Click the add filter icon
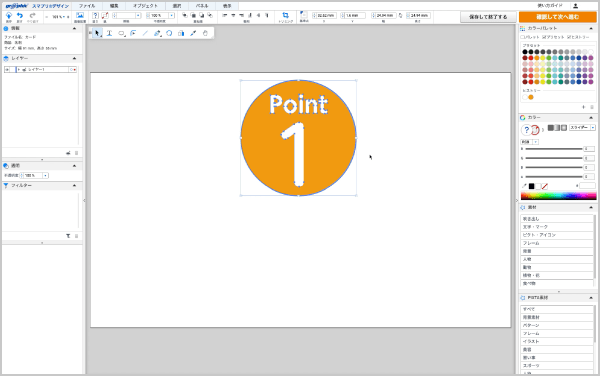Viewport: 600px width, 376px height. click(68, 236)
